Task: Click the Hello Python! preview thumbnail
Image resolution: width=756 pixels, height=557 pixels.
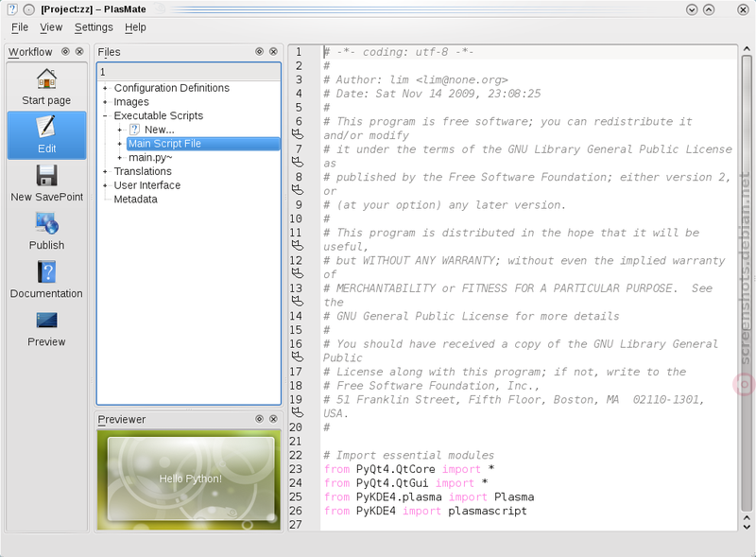Action: pos(191,479)
